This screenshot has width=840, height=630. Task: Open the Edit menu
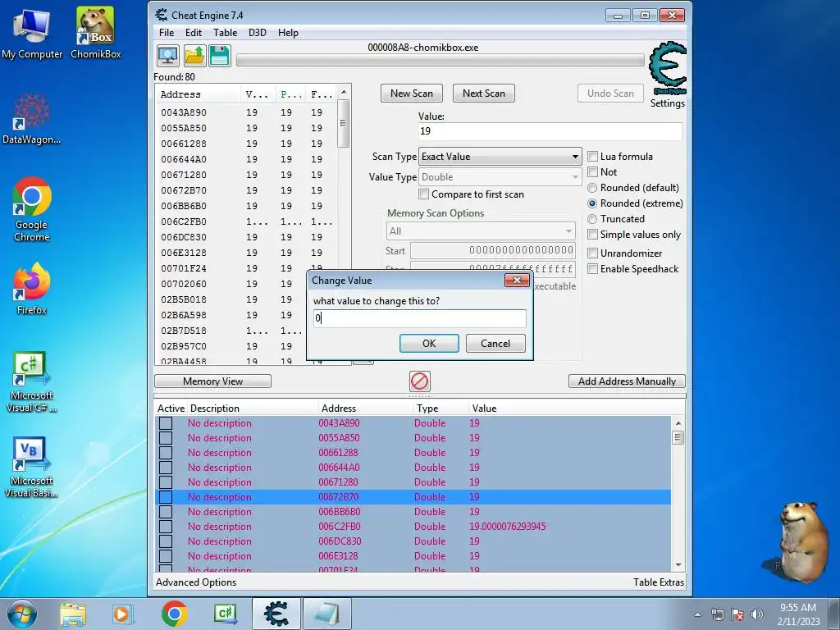tap(194, 33)
